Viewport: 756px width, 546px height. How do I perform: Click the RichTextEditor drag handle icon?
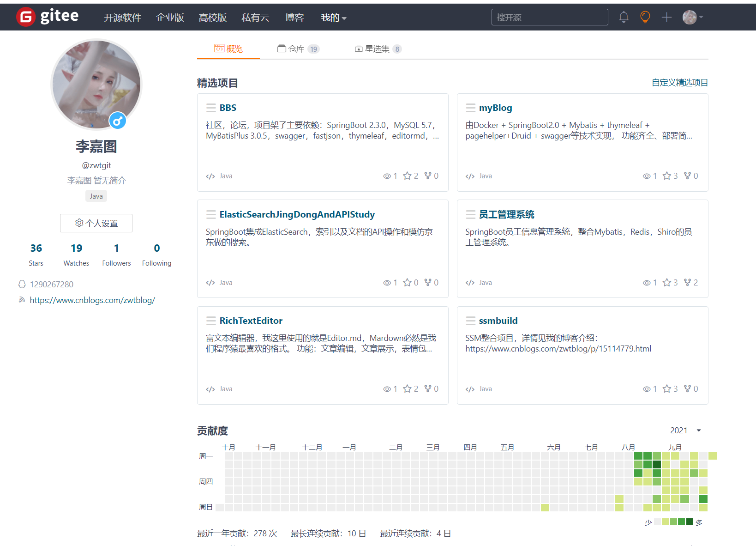pos(211,321)
